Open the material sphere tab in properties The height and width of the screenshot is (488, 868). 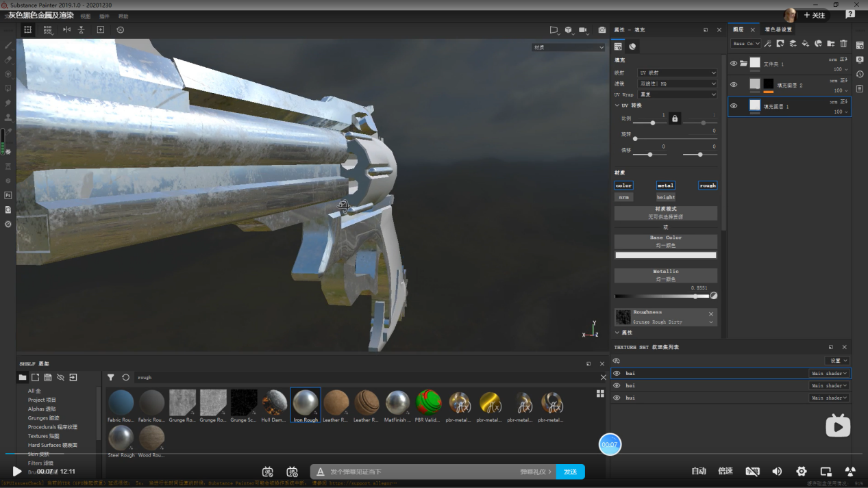coord(632,47)
